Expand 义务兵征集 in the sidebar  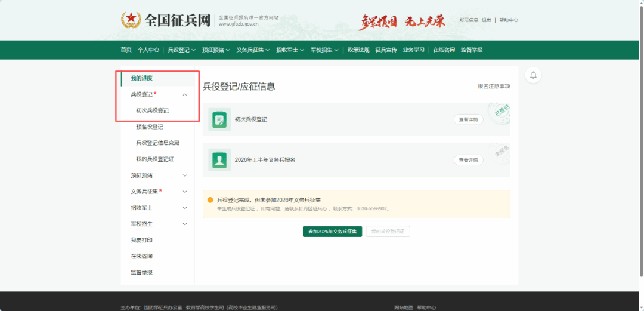(x=185, y=192)
